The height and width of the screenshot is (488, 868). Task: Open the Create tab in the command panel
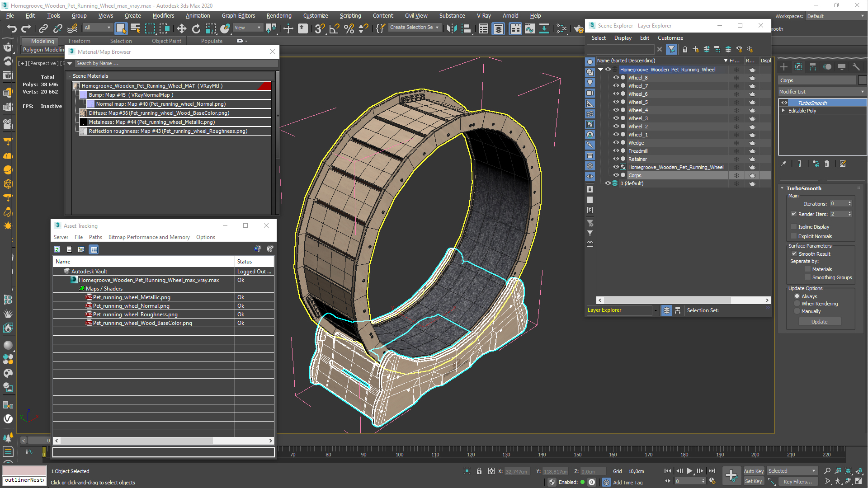tap(784, 67)
